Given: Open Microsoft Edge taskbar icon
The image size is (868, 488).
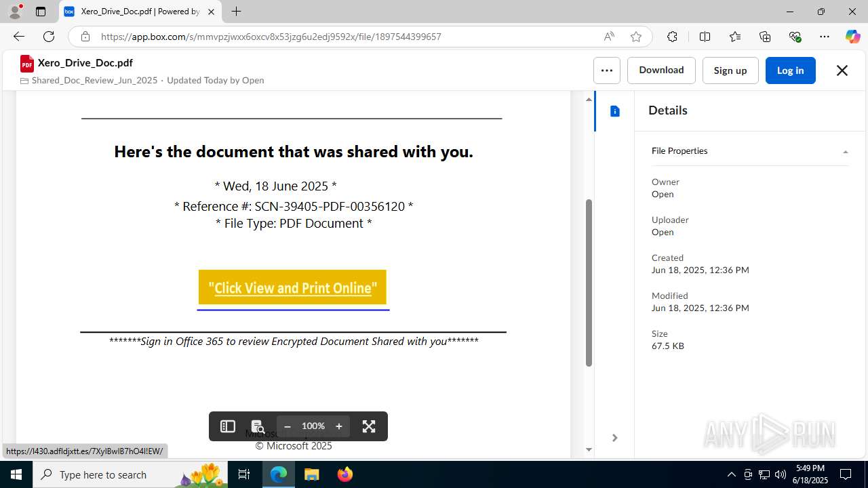Looking at the screenshot, I should (279, 474).
